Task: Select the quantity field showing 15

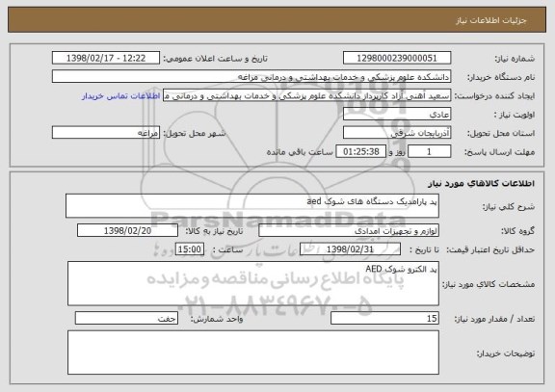Action: (384, 318)
